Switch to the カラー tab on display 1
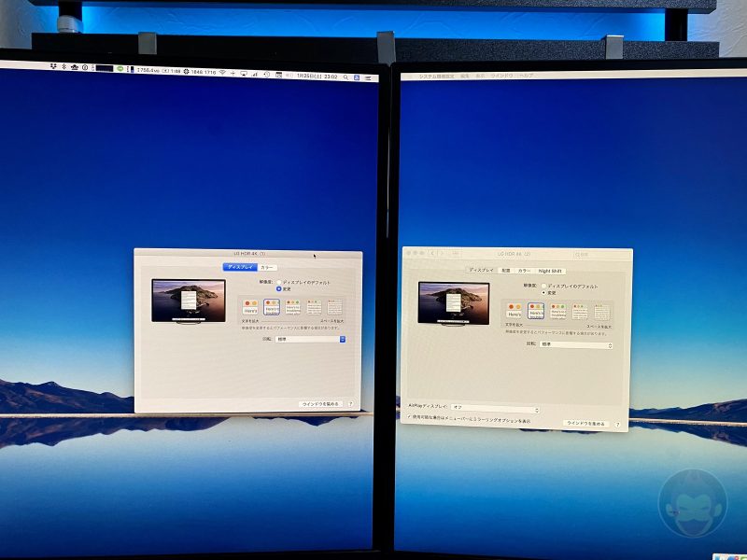This screenshot has width=747, height=560. 267,265
